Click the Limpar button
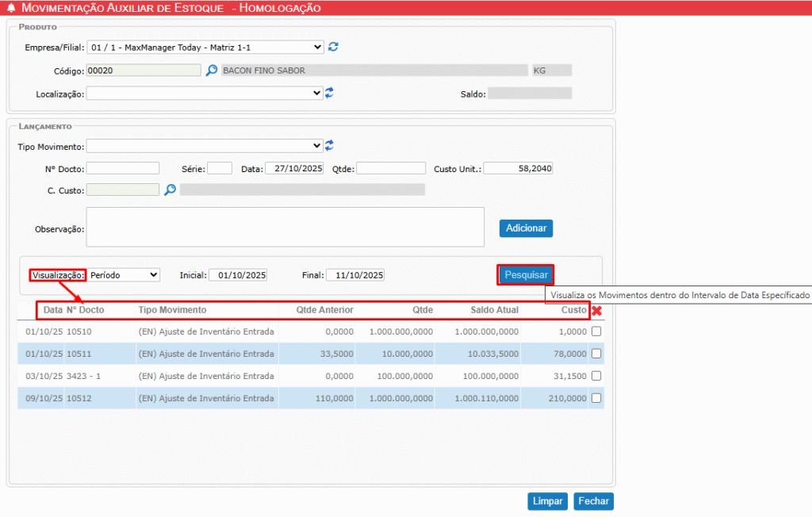 [x=548, y=501]
